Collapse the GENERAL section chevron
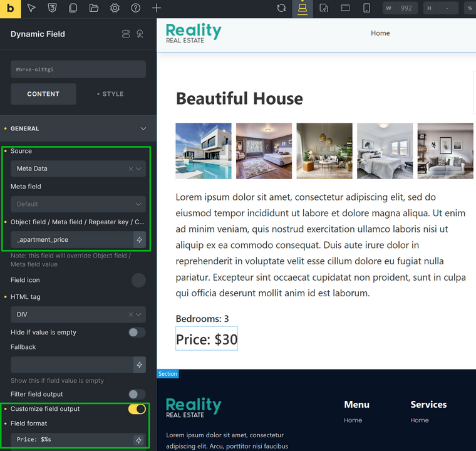Image resolution: width=476 pixels, height=451 pixels. point(143,129)
